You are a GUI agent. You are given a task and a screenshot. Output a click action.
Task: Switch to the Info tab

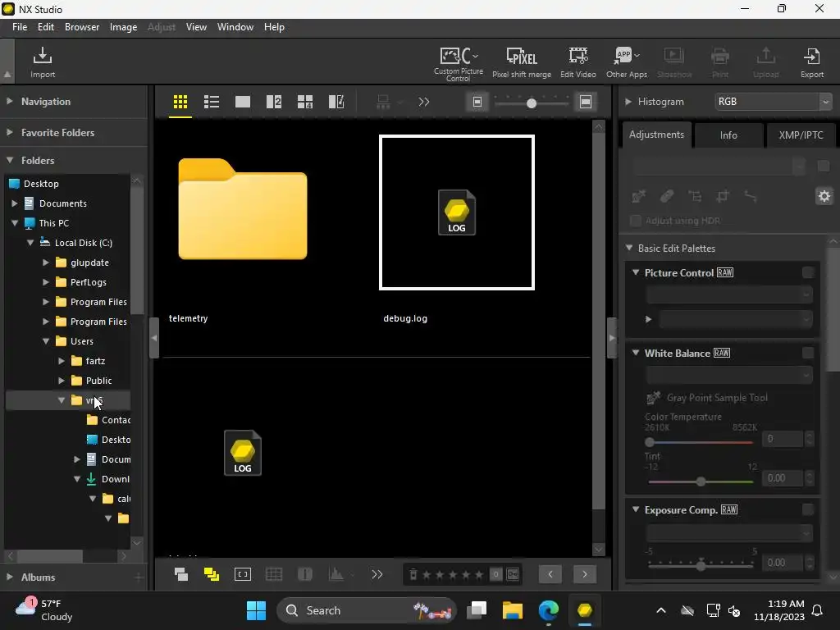(x=728, y=135)
